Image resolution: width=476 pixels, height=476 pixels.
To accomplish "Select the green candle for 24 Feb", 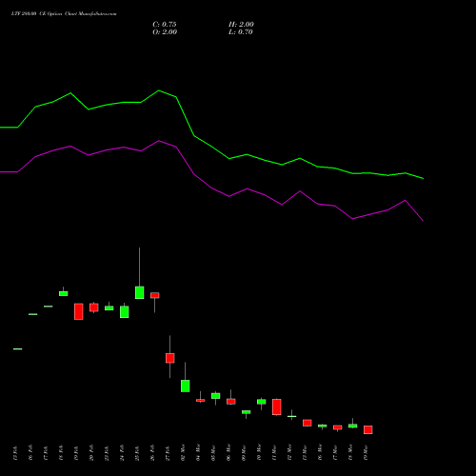I will point(125,311).
